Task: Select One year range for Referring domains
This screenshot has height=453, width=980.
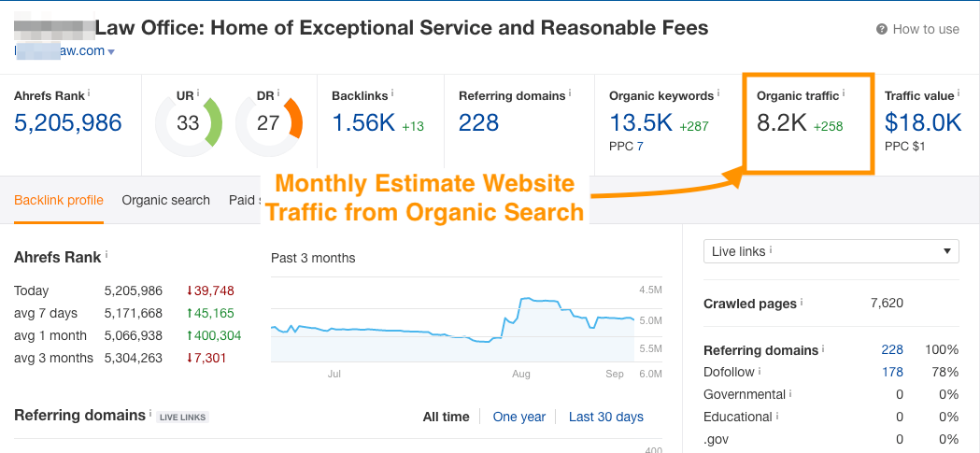Action: coord(519,417)
